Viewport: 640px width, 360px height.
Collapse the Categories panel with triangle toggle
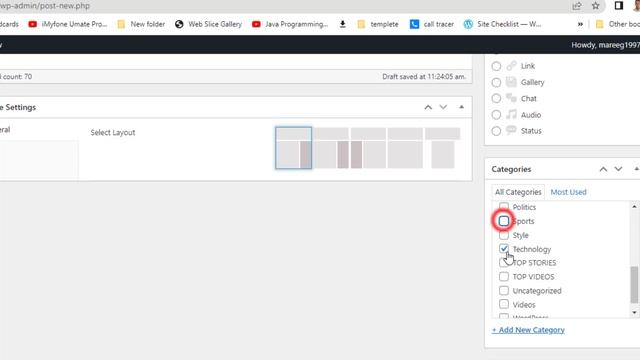636,169
